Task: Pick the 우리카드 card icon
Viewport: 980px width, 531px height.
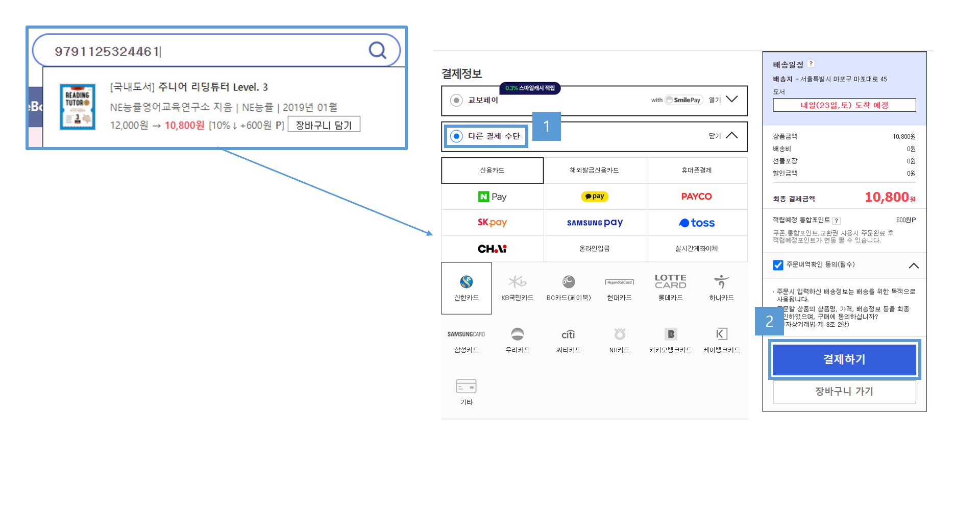Action: (517, 334)
